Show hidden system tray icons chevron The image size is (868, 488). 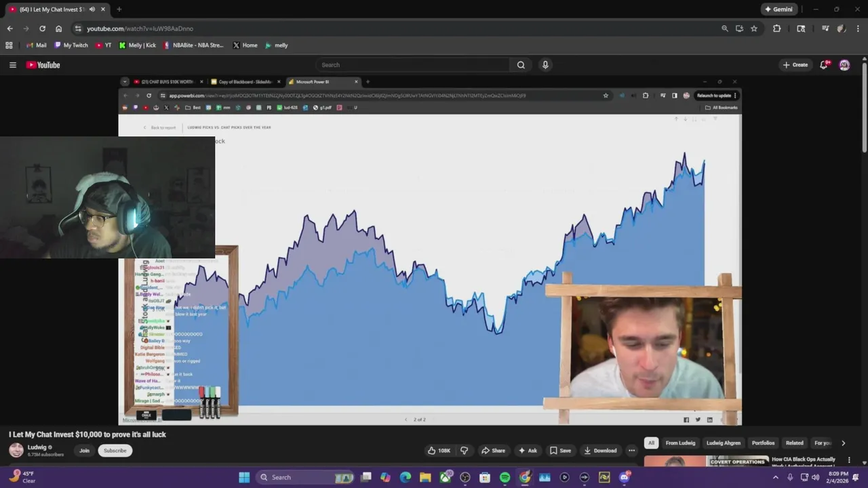tap(776, 477)
